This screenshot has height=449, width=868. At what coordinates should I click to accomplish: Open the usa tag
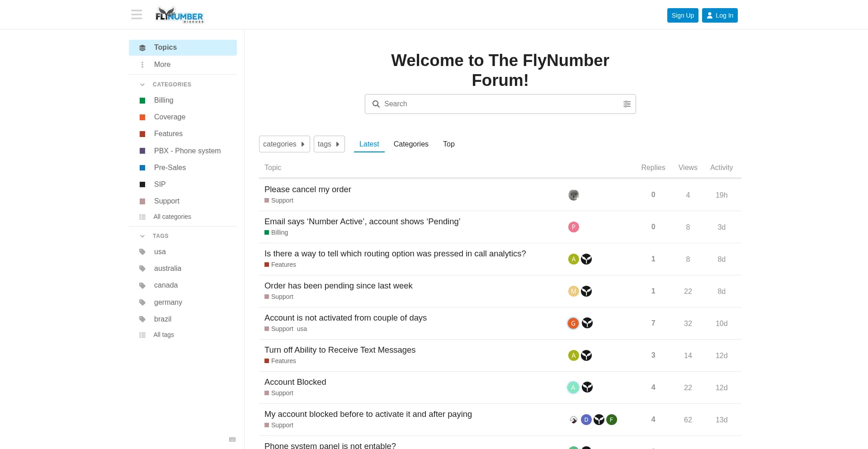point(160,252)
